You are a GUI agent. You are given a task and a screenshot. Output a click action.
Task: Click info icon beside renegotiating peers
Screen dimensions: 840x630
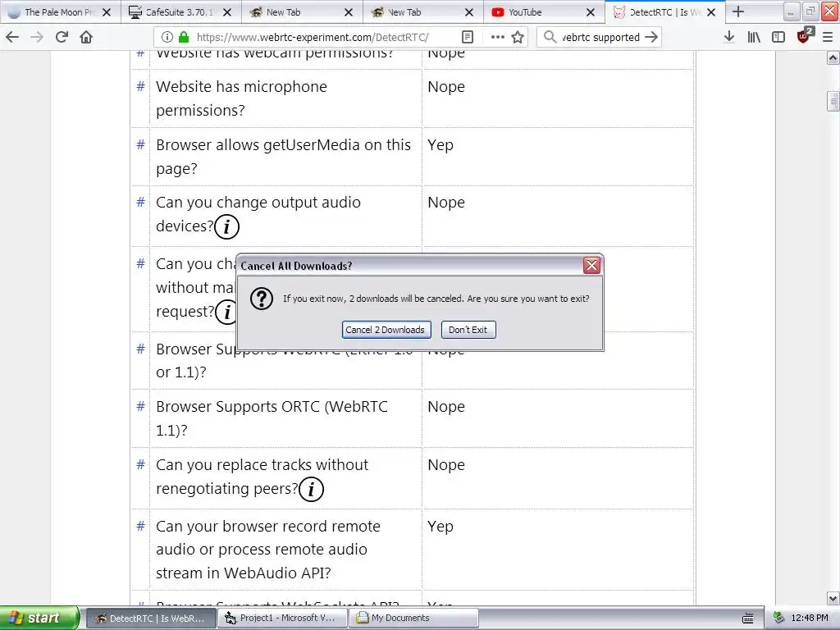[x=311, y=489]
